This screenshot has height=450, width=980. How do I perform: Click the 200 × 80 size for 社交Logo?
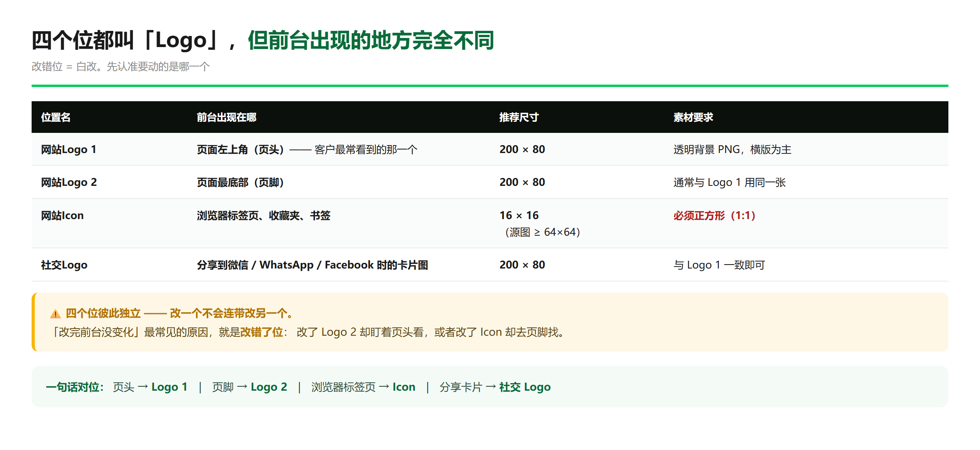(522, 265)
